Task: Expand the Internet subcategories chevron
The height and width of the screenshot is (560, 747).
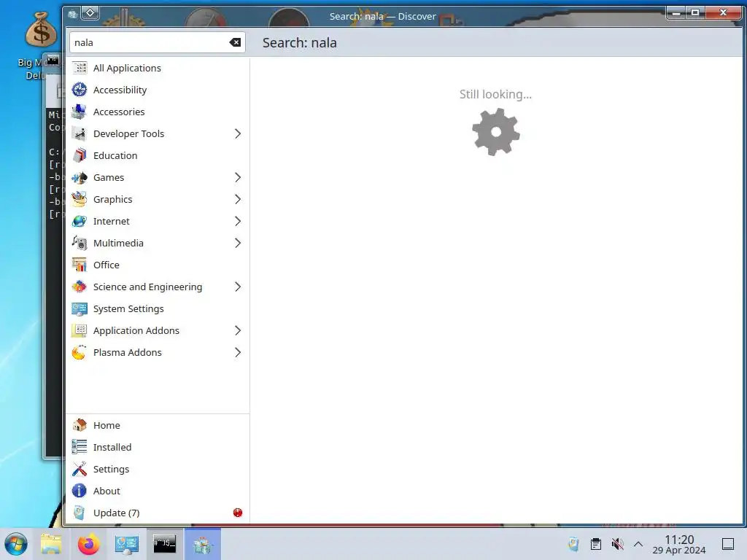Action: [238, 222]
